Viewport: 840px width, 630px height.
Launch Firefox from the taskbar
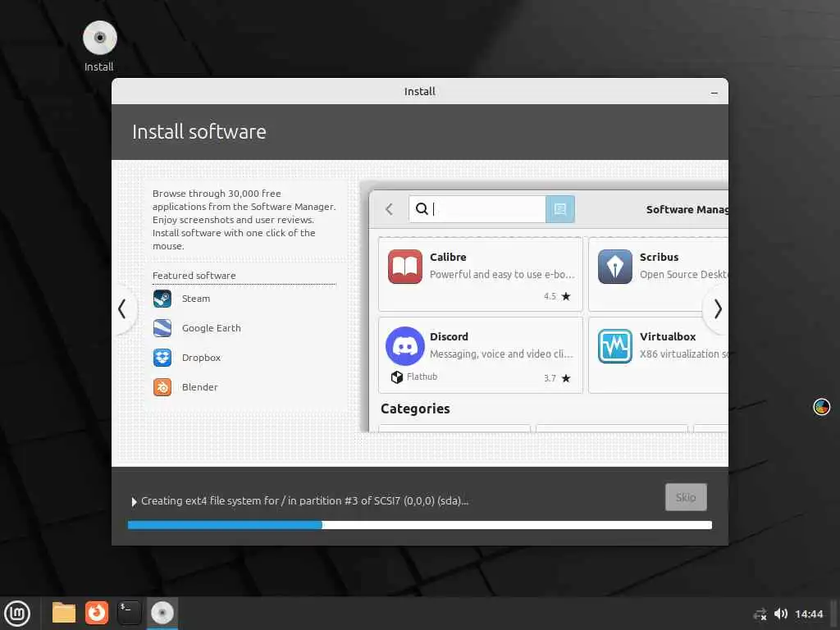[97, 613]
